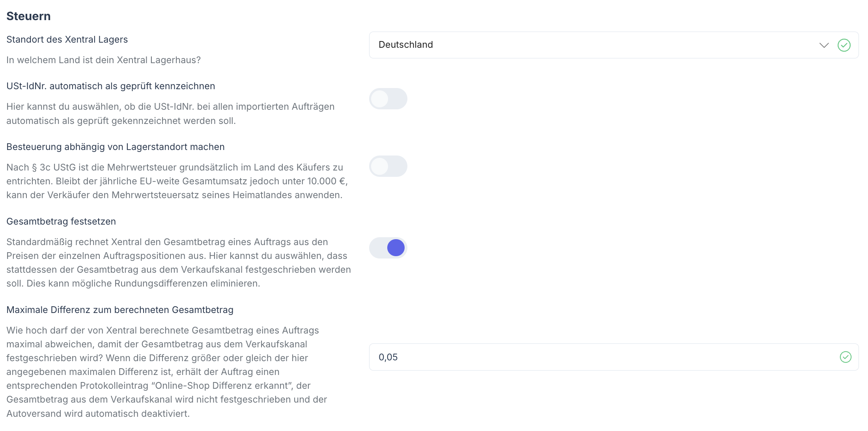Disable the Gesamtbetrag festsetzen switch
The height and width of the screenshot is (431, 868).
[x=388, y=248]
